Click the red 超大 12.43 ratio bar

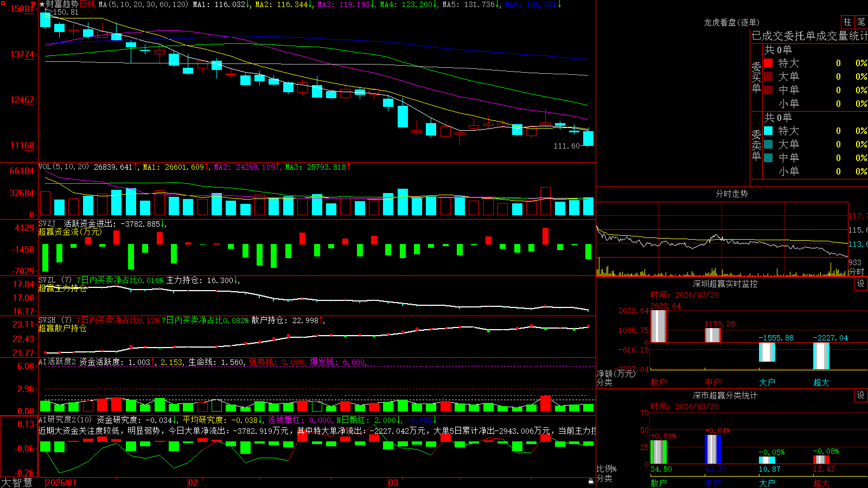click(821, 459)
